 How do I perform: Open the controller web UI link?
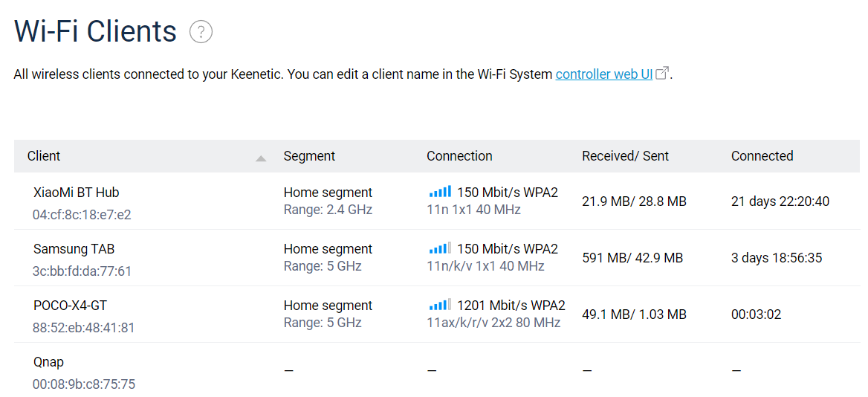(x=603, y=74)
